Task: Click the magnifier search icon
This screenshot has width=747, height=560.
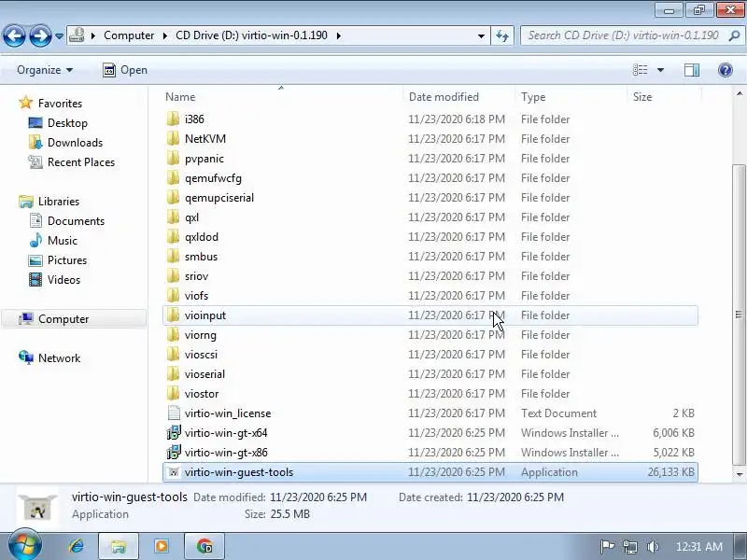Action: click(734, 35)
